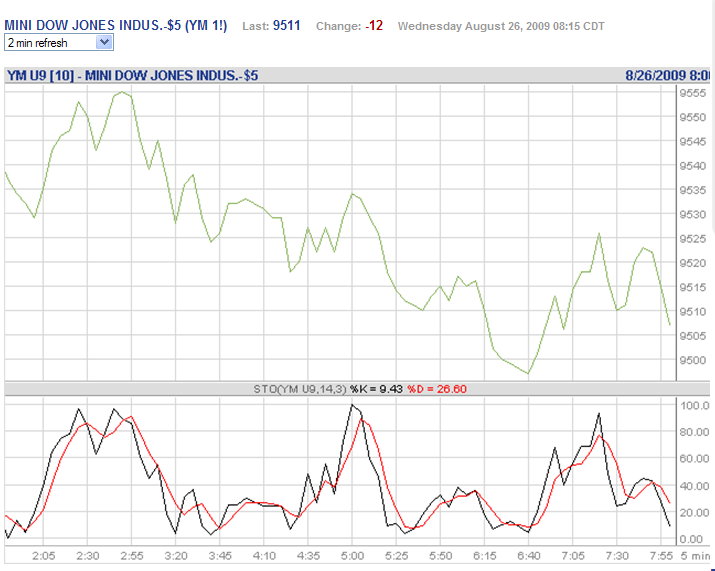
Task: Click the 3:20 time axis label
Action: point(176,556)
